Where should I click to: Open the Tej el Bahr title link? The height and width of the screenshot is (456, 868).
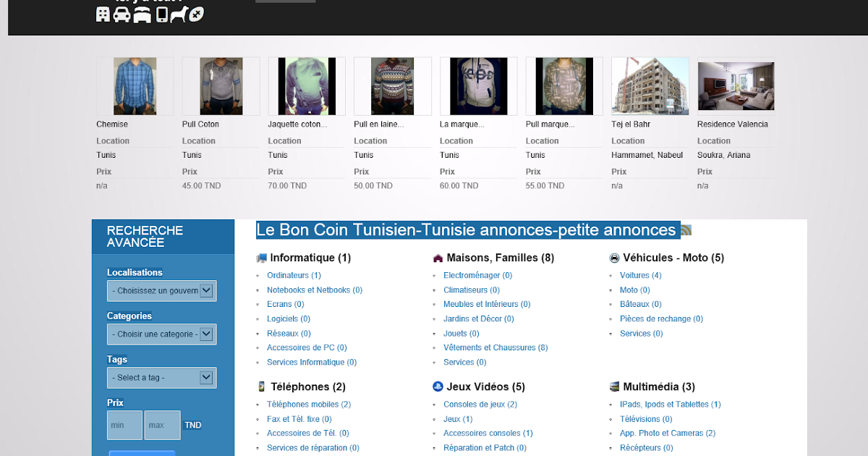tap(631, 124)
